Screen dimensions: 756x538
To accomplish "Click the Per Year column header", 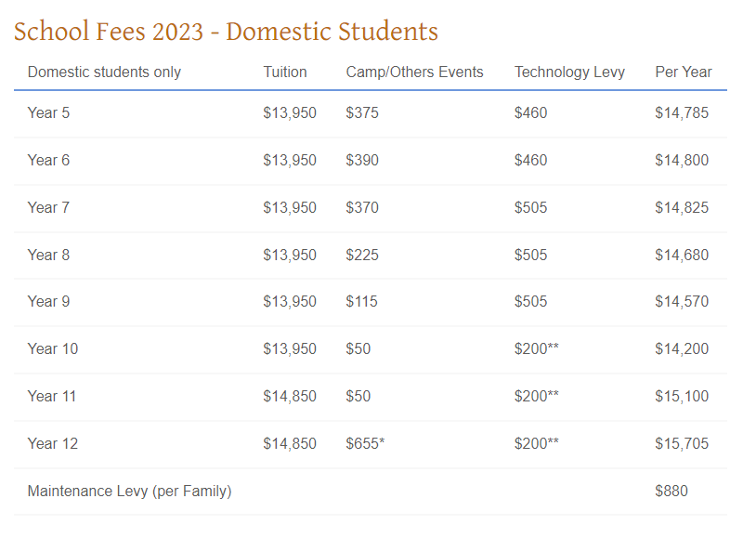I will 684,72.
